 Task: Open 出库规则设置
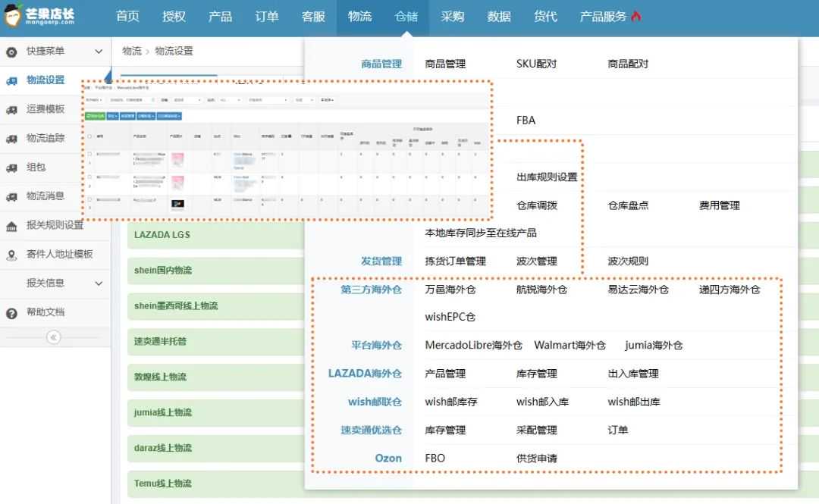(547, 177)
